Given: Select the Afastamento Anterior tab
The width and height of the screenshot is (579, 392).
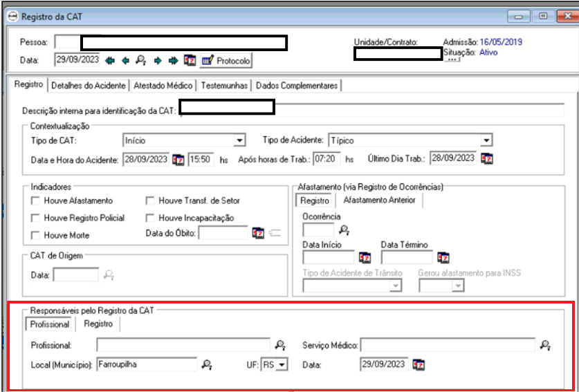Looking at the screenshot, I should pyautogui.click(x=379, y=200).
